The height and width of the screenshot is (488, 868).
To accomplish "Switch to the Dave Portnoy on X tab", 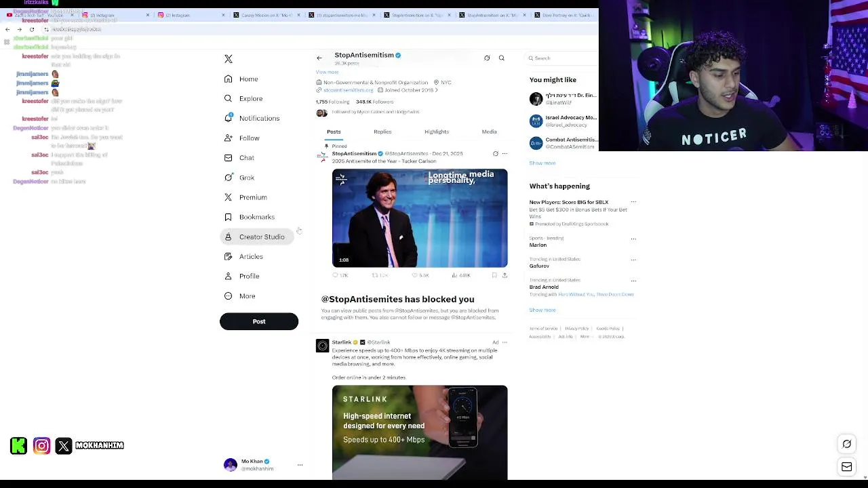I will (566, 15).
